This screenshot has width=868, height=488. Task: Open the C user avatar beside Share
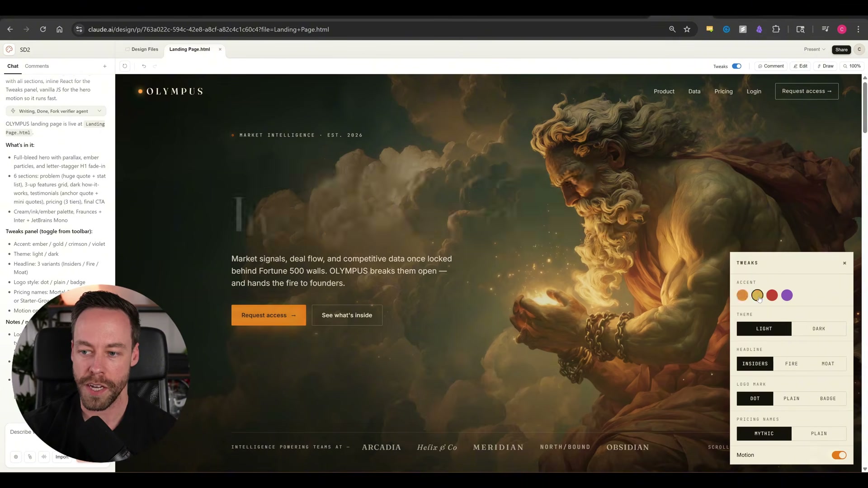(859, 50)
